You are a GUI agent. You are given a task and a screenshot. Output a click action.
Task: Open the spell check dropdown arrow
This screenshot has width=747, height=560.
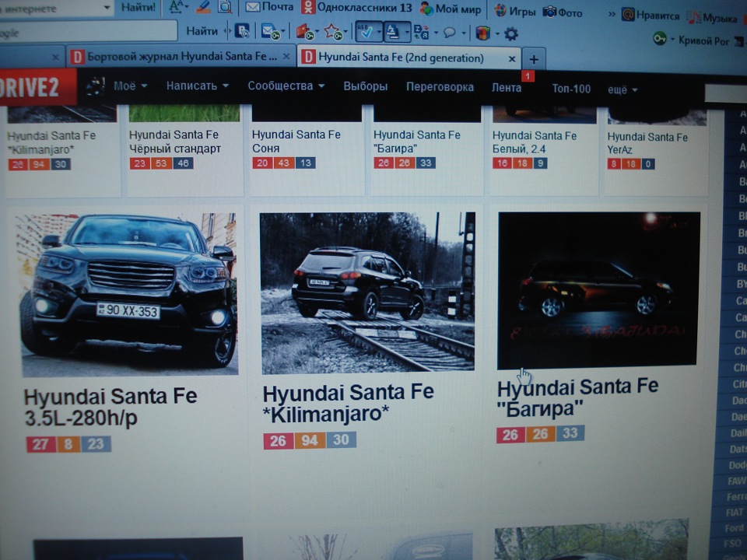pyautogui.click(x=379, y=33)
